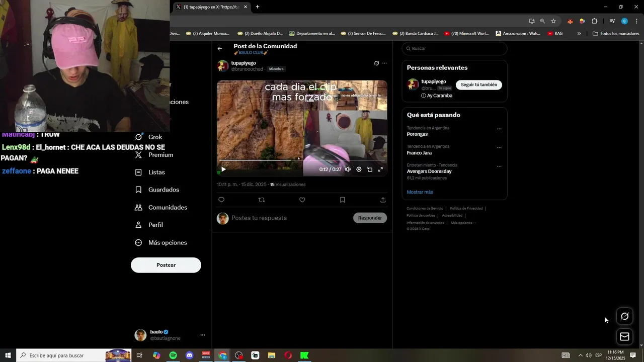Open the BAULO CLUB community link
The height and width of the screenshot is (362, 644).
point(251,53)
